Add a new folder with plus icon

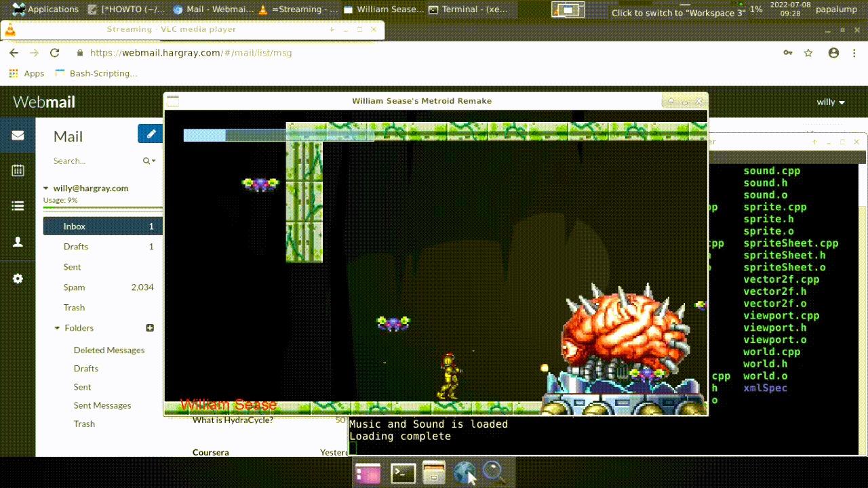tap(150, 328)
